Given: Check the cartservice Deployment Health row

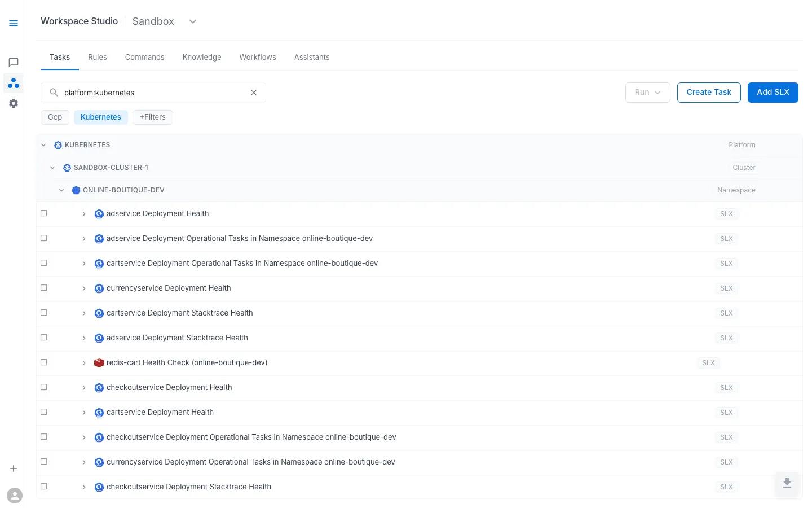Looking at the screenshot, I should 44,411.
